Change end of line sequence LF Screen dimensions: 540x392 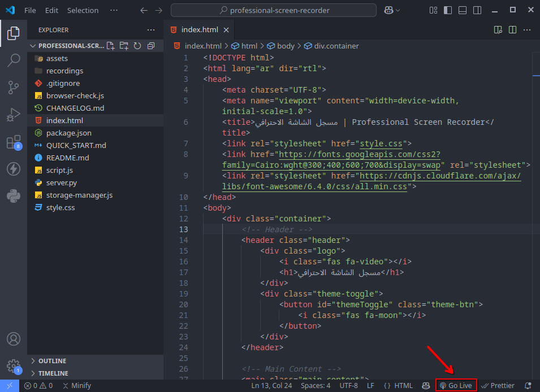pos(370,385)
